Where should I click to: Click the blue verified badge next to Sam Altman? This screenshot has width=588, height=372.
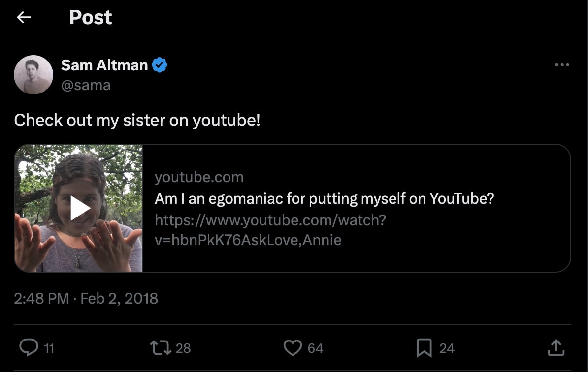[x=159, y=64]
